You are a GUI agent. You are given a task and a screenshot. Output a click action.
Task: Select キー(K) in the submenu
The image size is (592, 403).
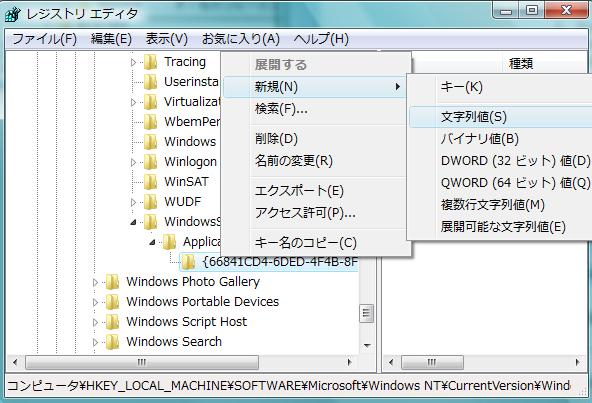tap(500, 87)
